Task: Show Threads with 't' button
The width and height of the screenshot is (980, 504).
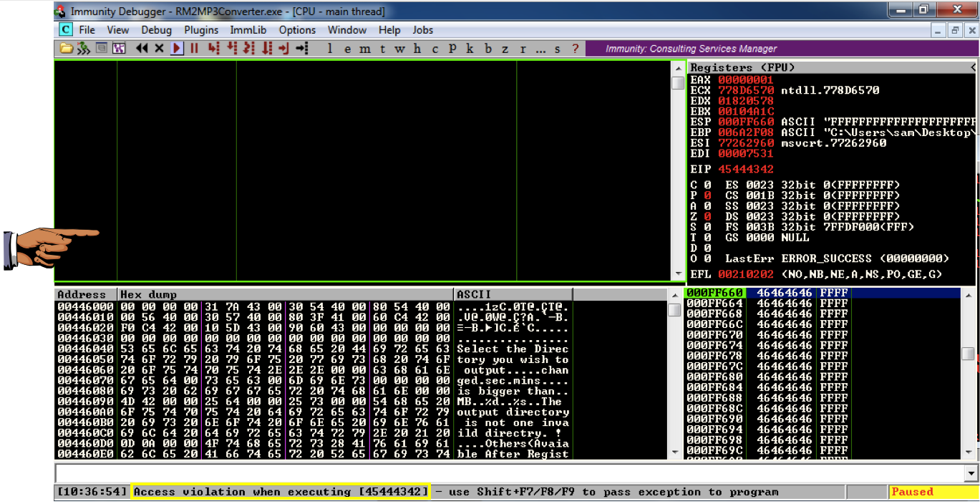Action: tap(382, 49)
